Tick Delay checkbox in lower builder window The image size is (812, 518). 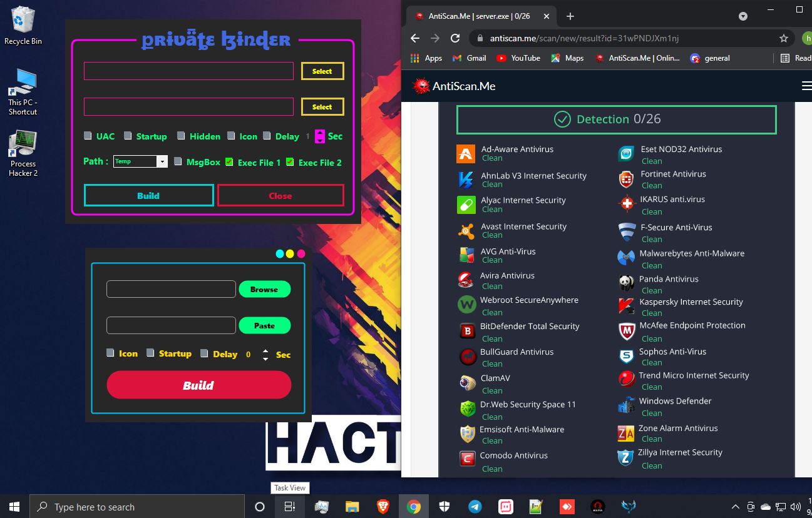click(204, 353)
